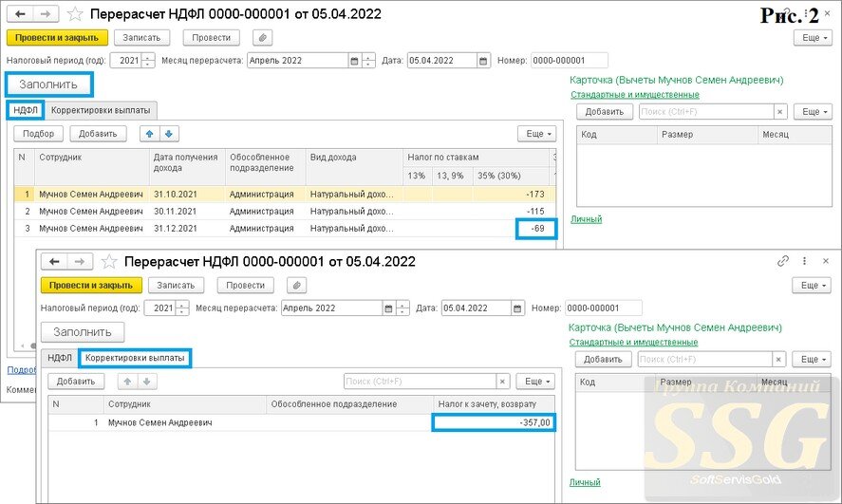Select Корректировки выплаты tab in the front window

[x=135, y=358]
